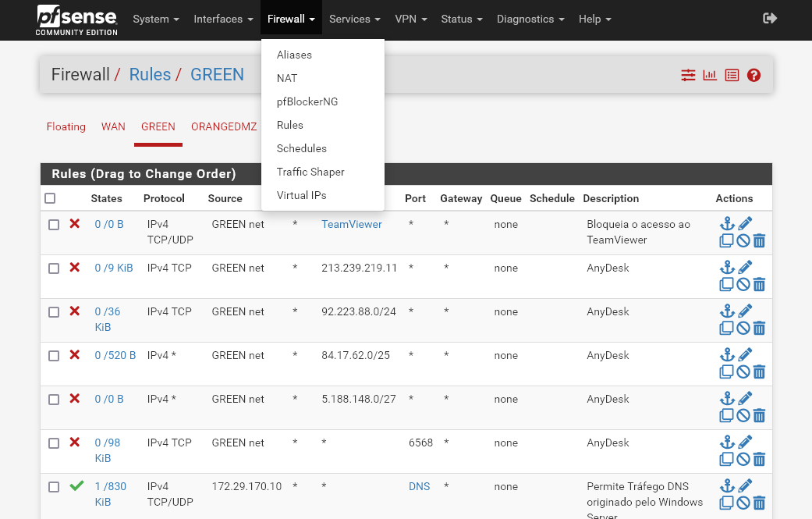
Task: Click the pfSense logo
Action: [x=76, y=20]
